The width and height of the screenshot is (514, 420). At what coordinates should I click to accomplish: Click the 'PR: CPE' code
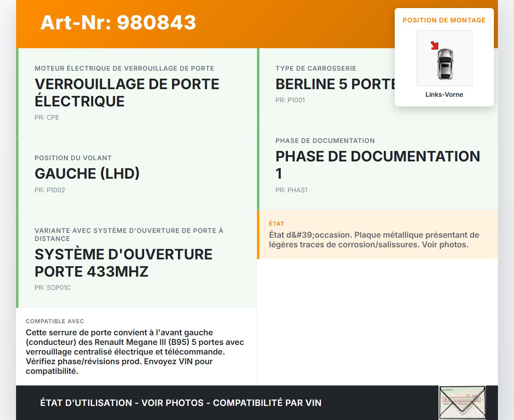coord(47,117)
